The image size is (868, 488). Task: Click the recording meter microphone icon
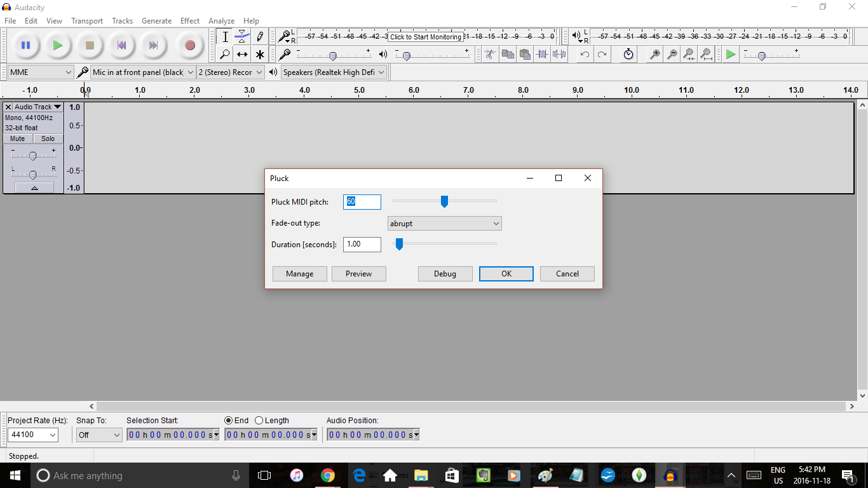click(284, 36)
